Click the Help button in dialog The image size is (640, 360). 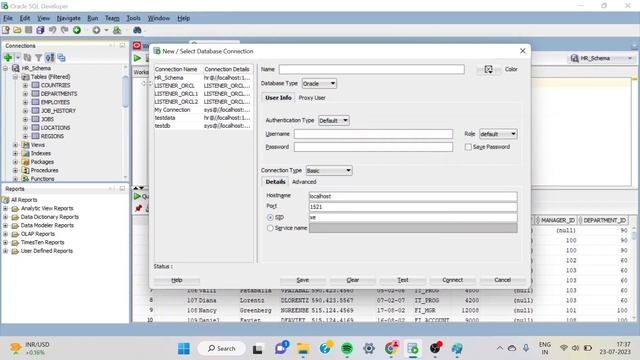pos(177,280)
